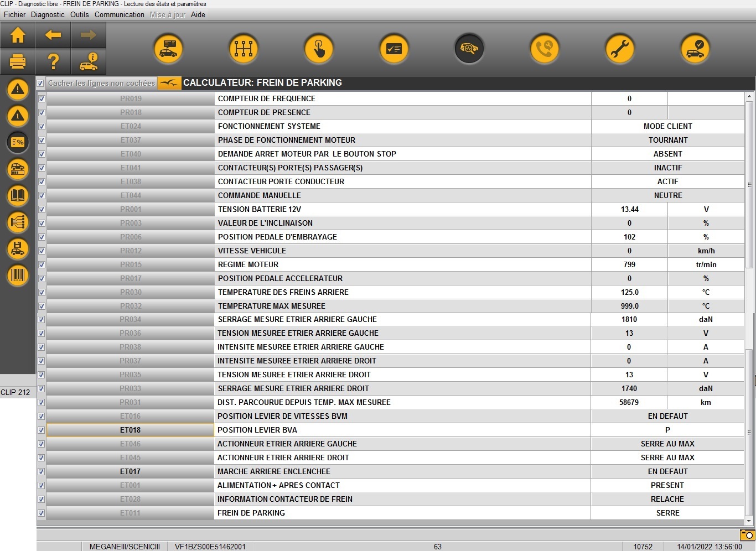Click the wiring connections sidebar icon
The image size is (756, 551).
[18, 222]
